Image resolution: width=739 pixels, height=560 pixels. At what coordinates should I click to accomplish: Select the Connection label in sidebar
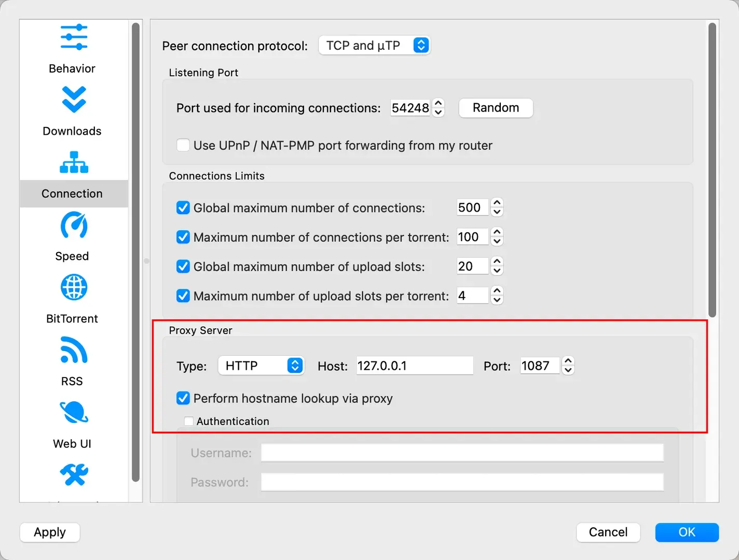[72, 193]
